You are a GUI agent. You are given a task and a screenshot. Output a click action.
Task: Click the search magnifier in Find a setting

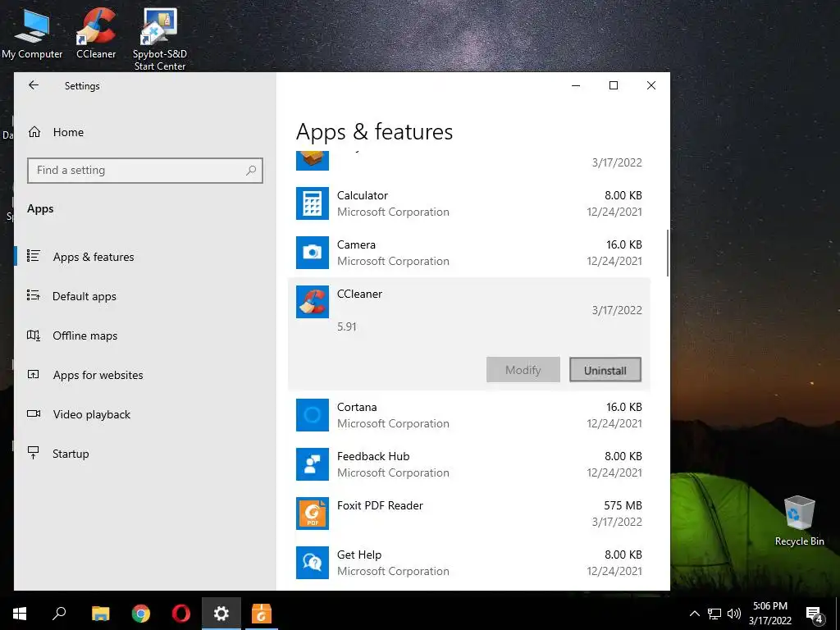coord(251,171)
